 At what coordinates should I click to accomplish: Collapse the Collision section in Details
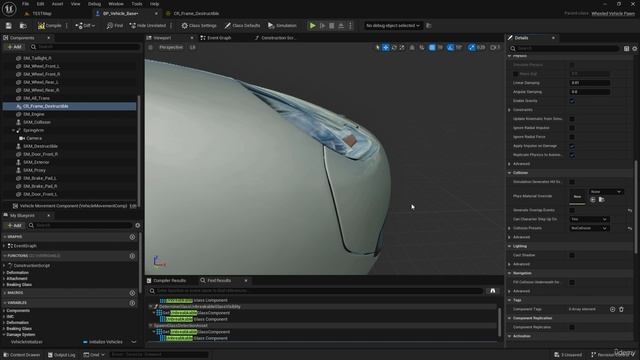[510, 173]
